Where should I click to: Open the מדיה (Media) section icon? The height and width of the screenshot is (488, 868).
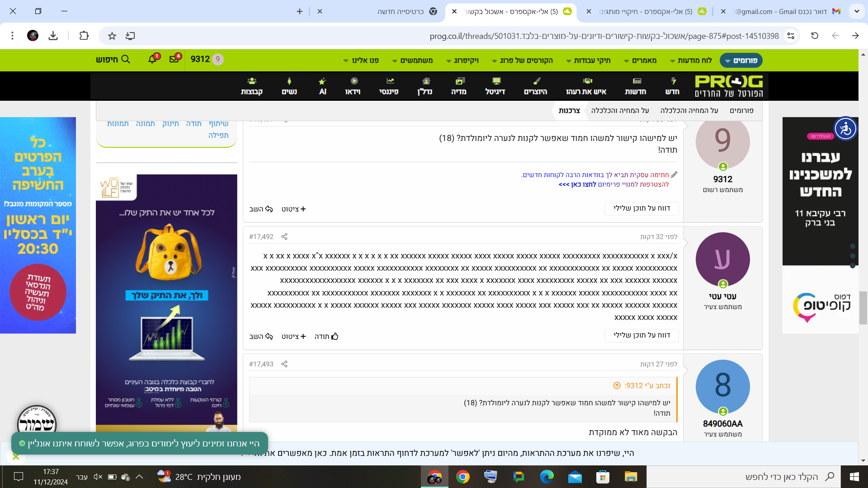tap(460, 86)
